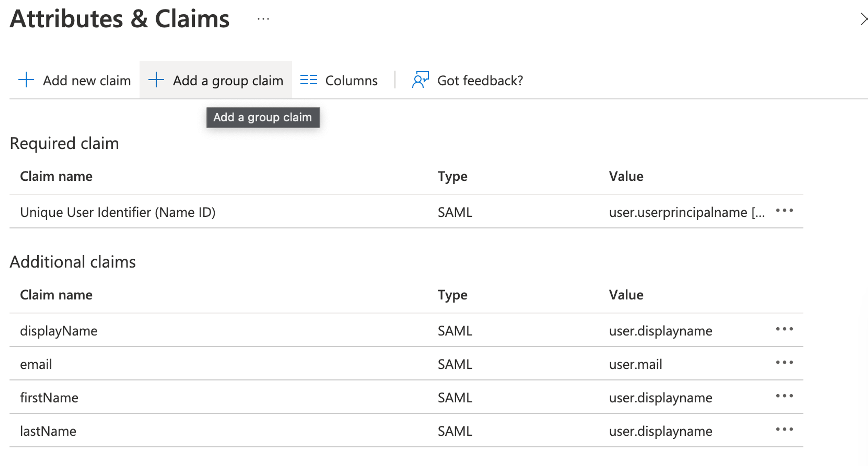This screenshot has width=868, height=466.
Task: Click the user.mail value cell
Action: (635, 364)
